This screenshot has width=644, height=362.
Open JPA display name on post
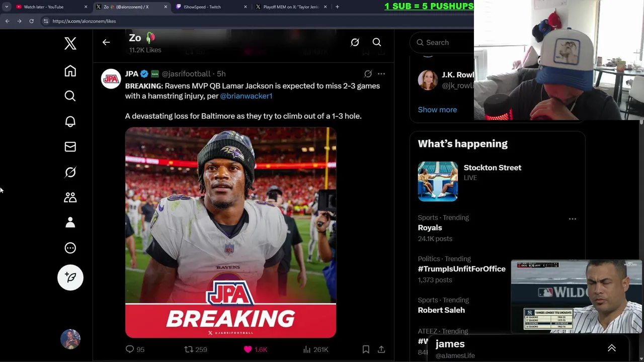132,74
